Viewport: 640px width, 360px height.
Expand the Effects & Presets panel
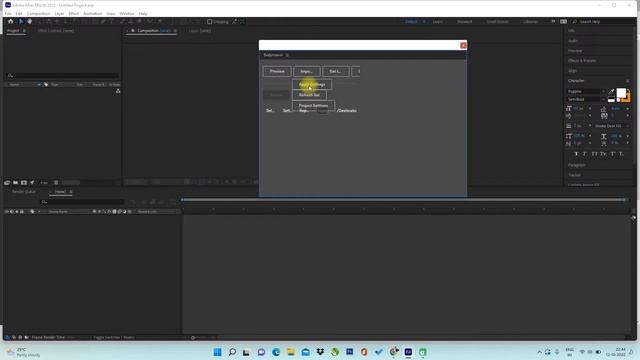click(x=582, y=60)
